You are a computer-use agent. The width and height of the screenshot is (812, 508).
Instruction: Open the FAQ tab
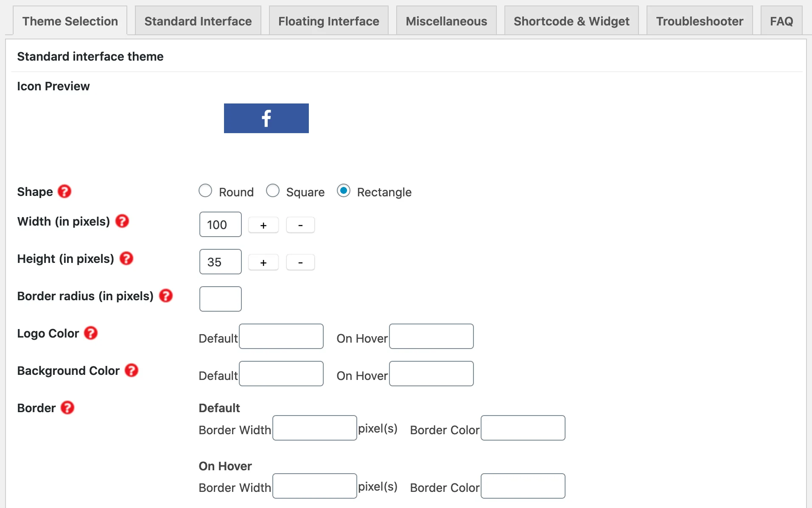[781, 21]
